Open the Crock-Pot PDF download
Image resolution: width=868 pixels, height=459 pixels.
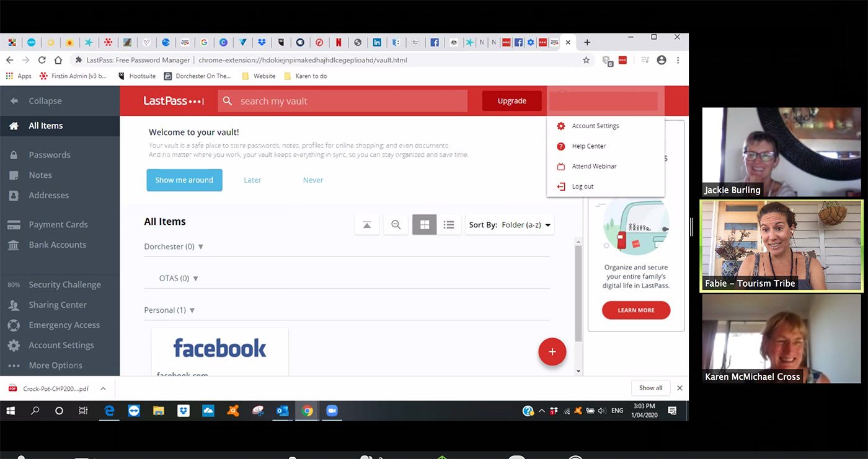(x=48, y=388)
